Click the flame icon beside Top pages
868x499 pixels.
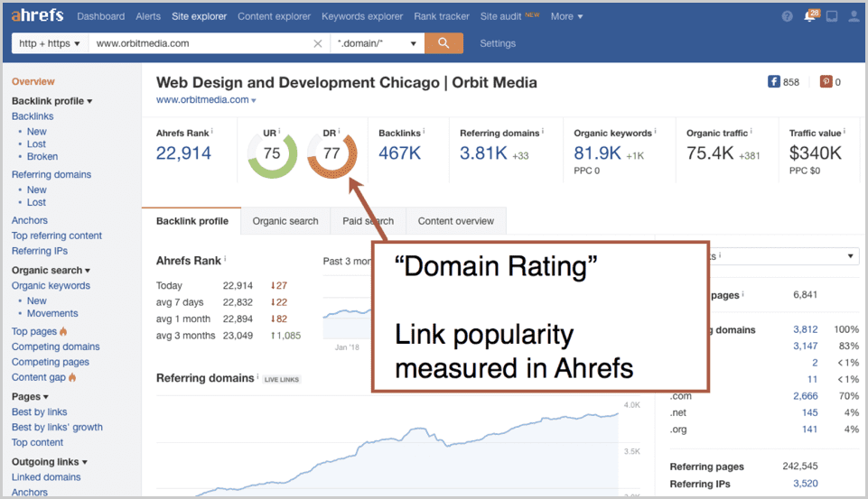pyautogui.click(x=63, y=331)
